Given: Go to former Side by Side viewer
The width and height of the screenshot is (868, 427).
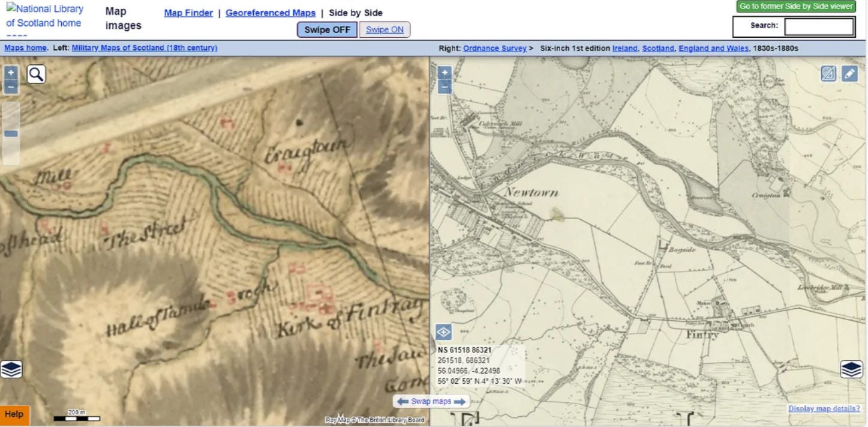Looking at the screenshot, I should 796,6.
